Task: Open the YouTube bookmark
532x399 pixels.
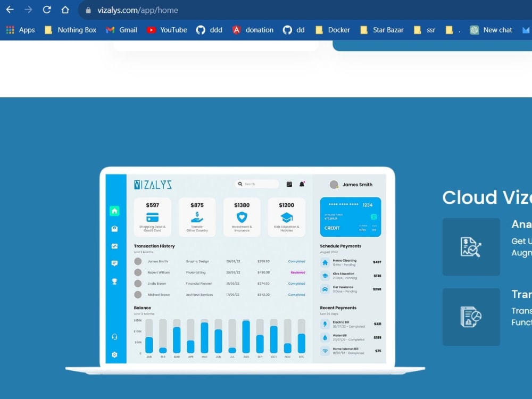Action: pos(167,30)
